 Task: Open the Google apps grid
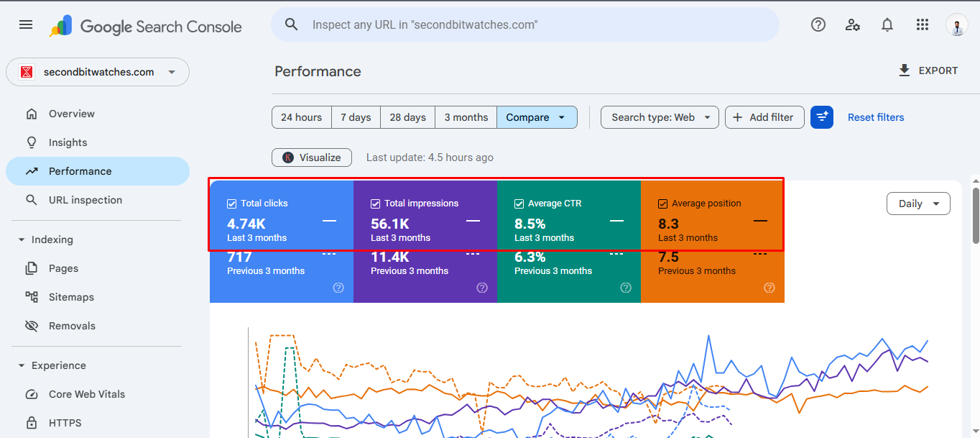point(923,24)
